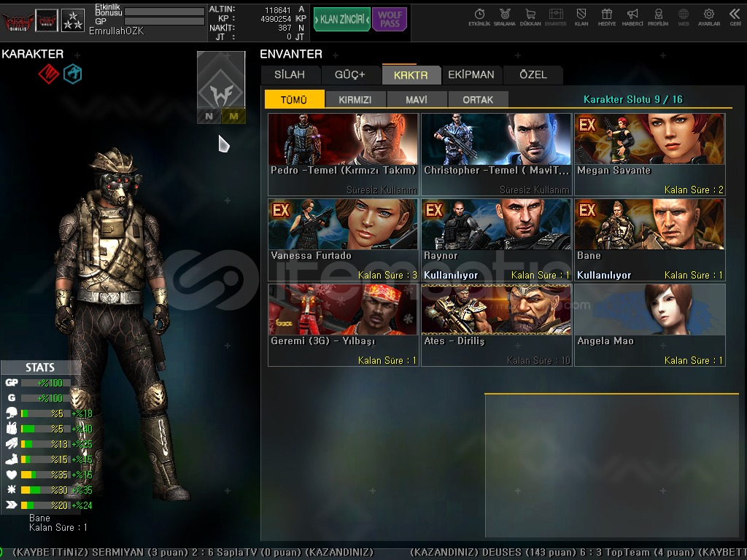Open the Etkinlik events icon

tap(479, 17)
